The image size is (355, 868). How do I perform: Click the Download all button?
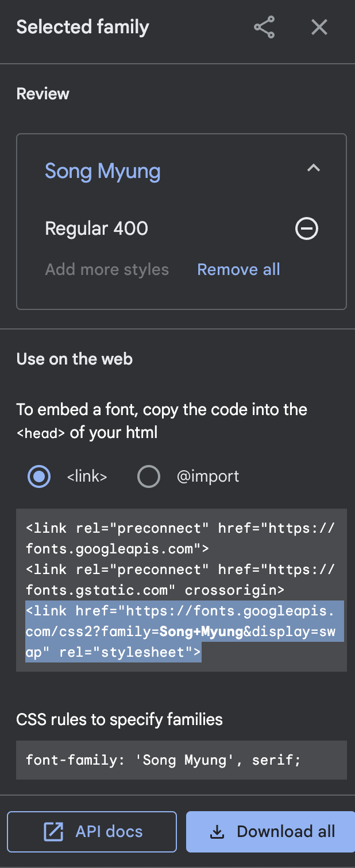coord(271,831)
